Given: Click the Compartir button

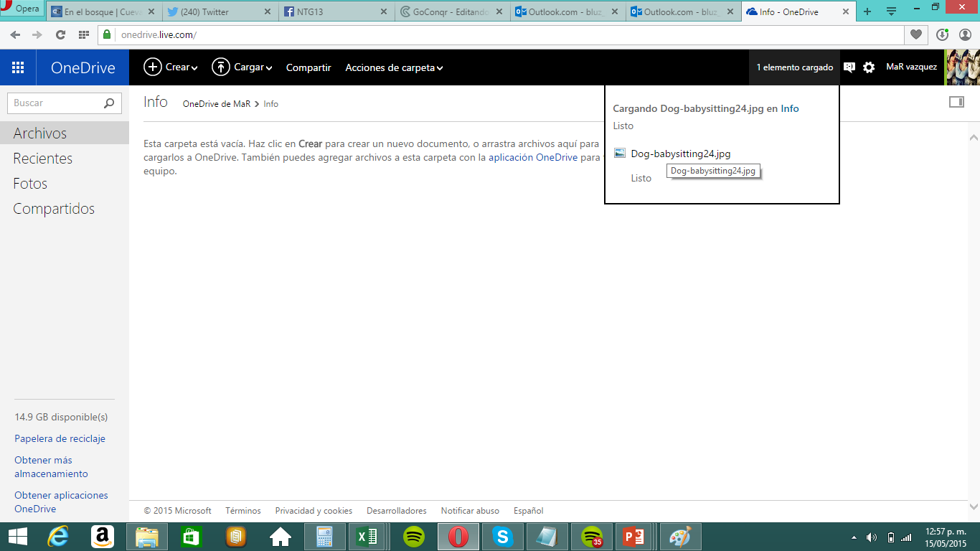Looking at the screenshot, I should pyautogui.click(x=308, y=67).
